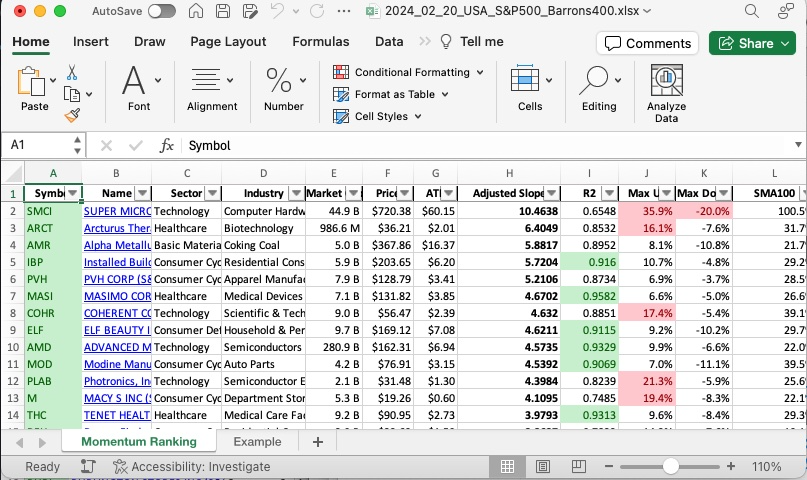Toggle the AutoSave switch
This screenshot has height=480, width=807.
coord(162,11)
